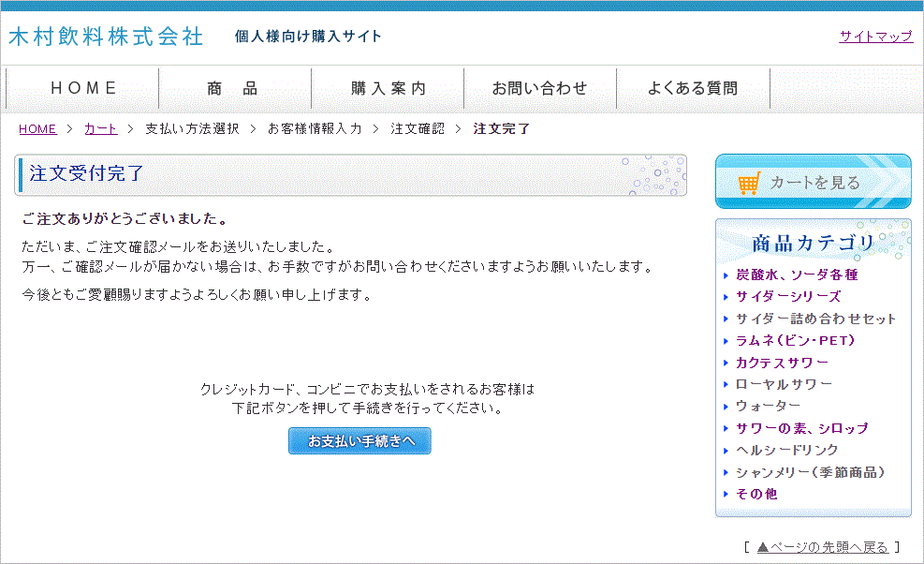Image resolution: width=924 pixels, height=564 pixels.
Task: Click ページの先頭へ戻る link
Action: click(822, 547)
